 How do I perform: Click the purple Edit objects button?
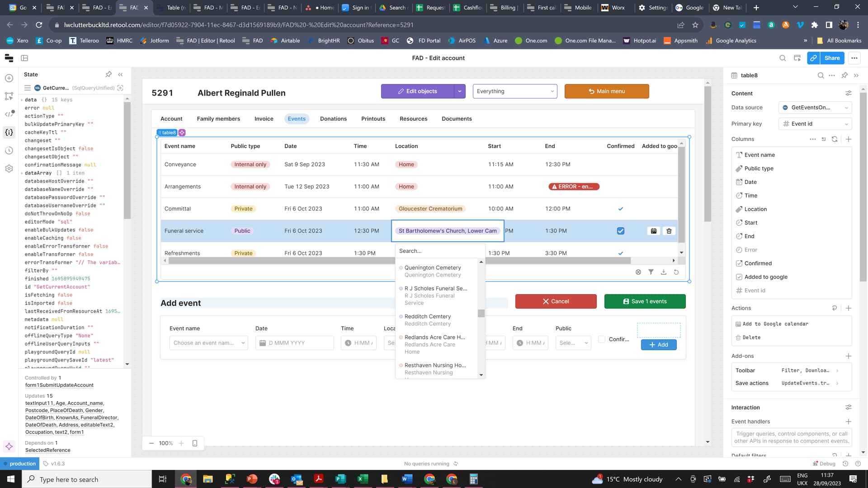417,91
